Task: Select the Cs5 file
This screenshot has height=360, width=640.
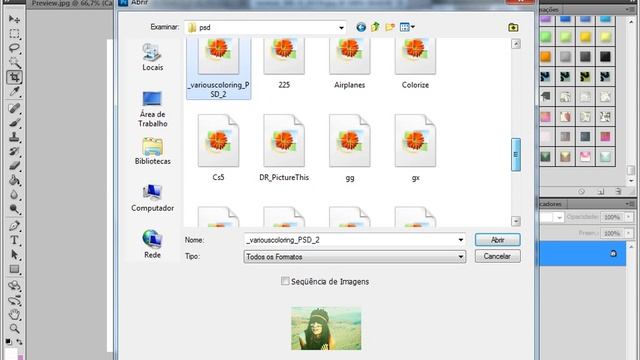Action: [x=218, y=148]
